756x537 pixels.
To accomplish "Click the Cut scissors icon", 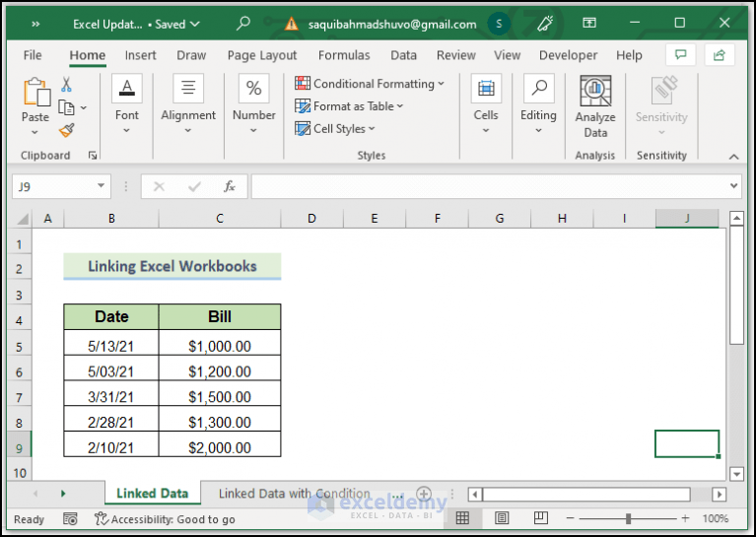I will [x=67, y=85].
